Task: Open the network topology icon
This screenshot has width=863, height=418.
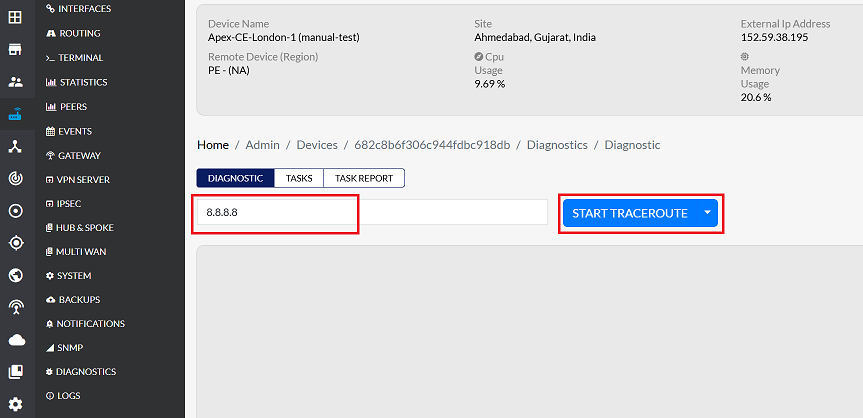Action: point(15,146)
